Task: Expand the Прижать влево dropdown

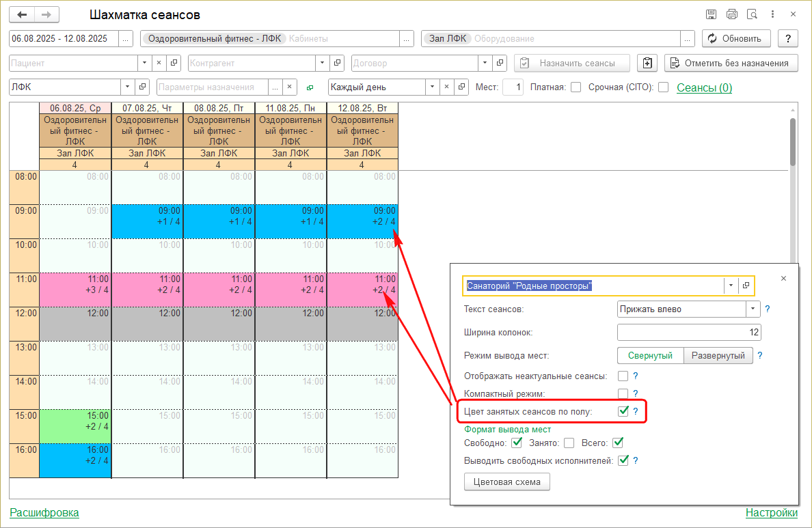Action: click(753, 309)
